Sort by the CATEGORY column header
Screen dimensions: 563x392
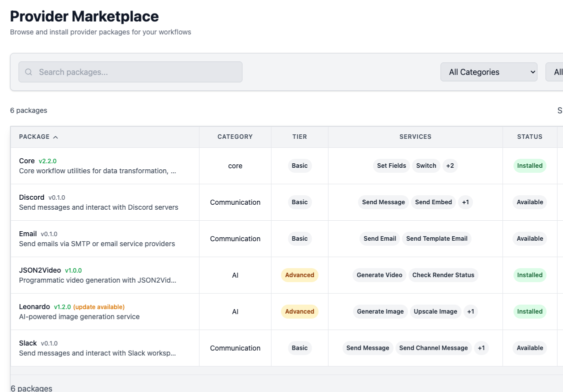[235, 136]
